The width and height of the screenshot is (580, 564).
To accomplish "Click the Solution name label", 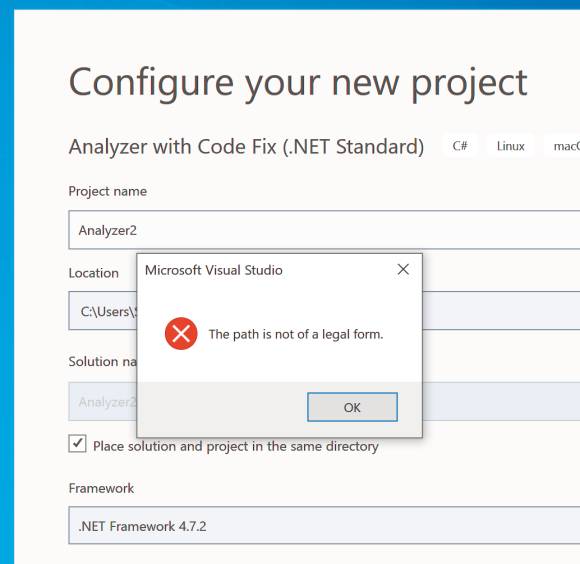I will 102,361.
